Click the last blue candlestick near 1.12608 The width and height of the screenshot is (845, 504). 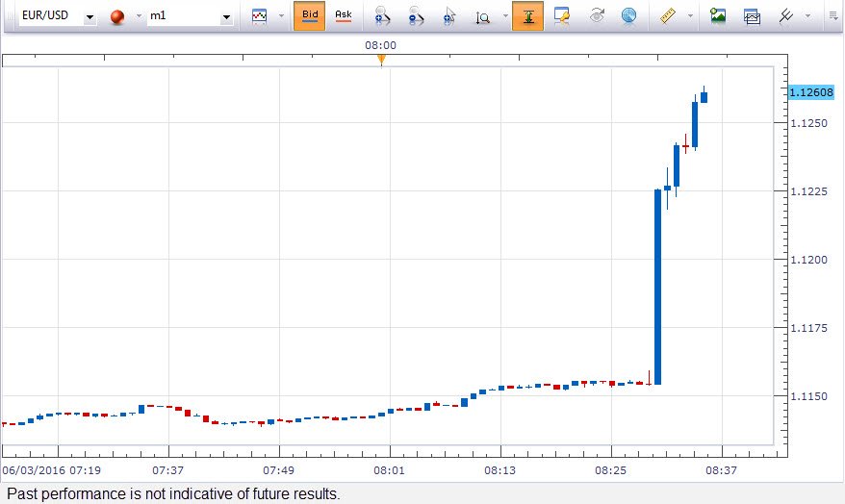click(704, 97)
